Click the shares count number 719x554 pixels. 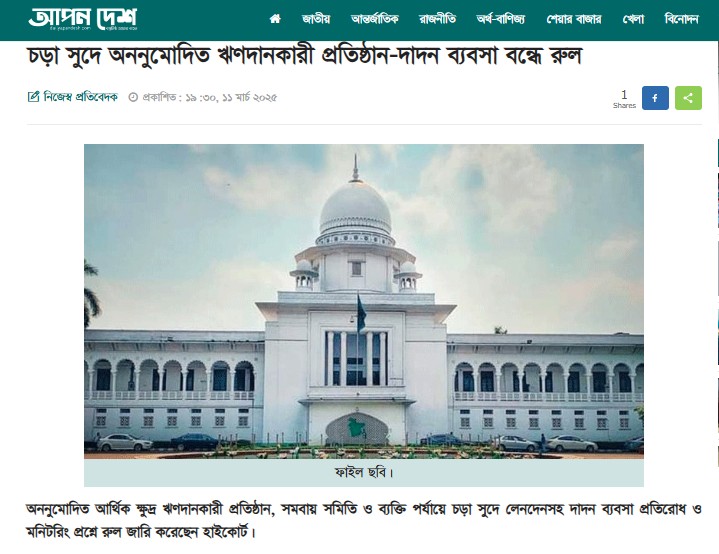(x=624, y=94)
